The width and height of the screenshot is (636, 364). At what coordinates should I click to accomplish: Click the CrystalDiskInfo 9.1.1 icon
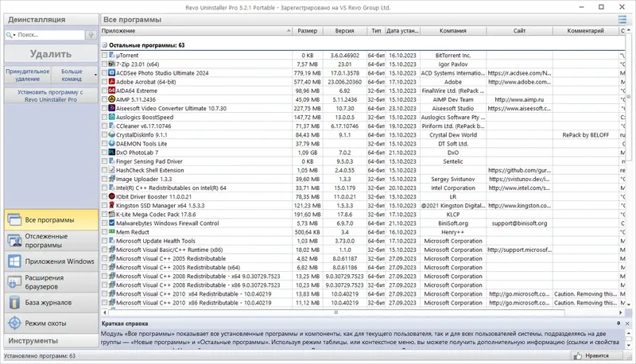click(x=112, y=134)
